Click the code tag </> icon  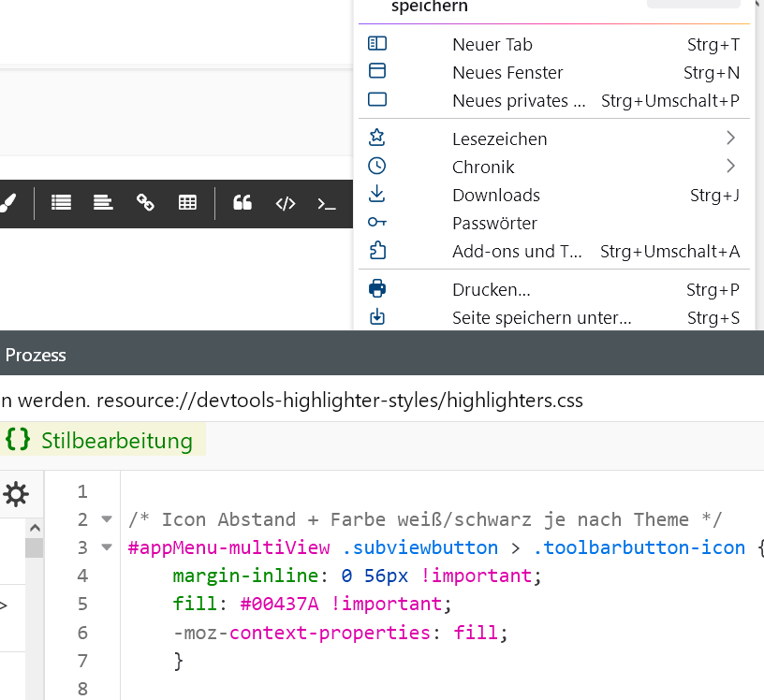(x=286, y=203)
